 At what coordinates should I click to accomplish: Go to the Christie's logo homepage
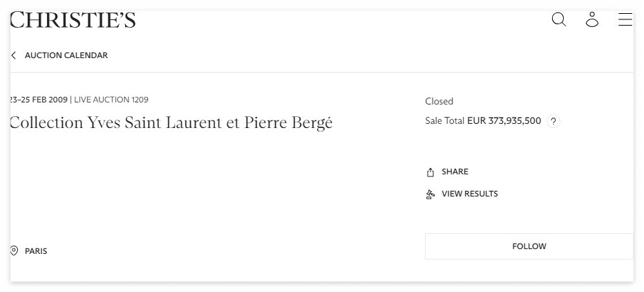[73, 19]
